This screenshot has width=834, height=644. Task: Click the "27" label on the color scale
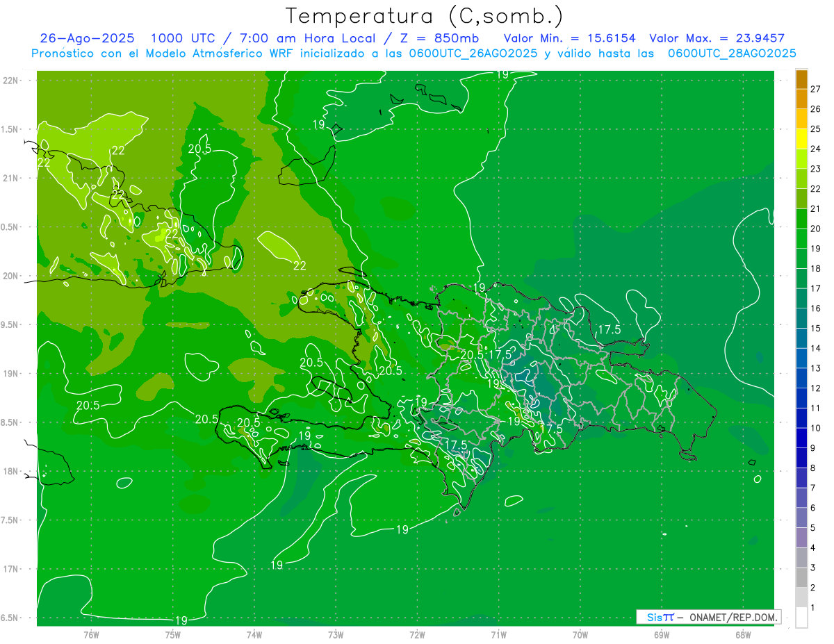coord(815,89)
